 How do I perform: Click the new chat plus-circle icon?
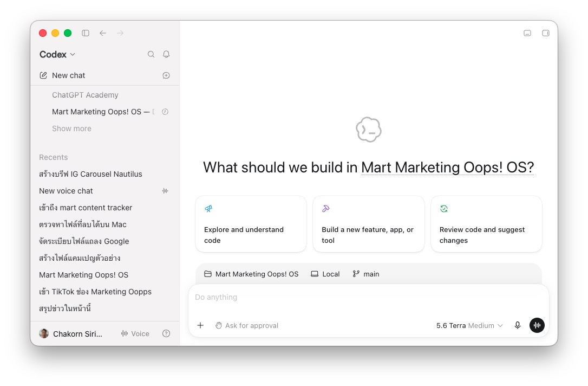tap(166, 75)
